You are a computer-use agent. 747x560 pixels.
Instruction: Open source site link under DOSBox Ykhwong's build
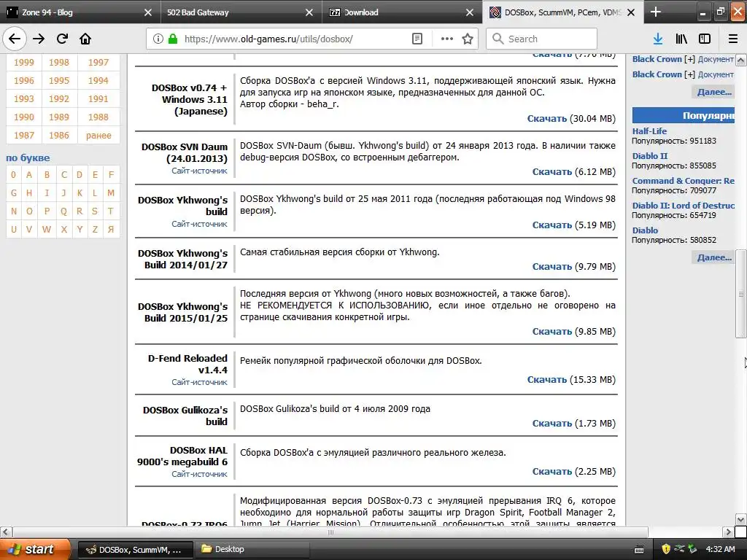[199, 224]
